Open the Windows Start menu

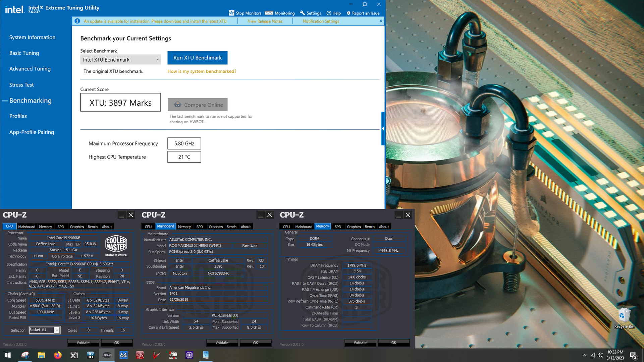coord(8,355)
